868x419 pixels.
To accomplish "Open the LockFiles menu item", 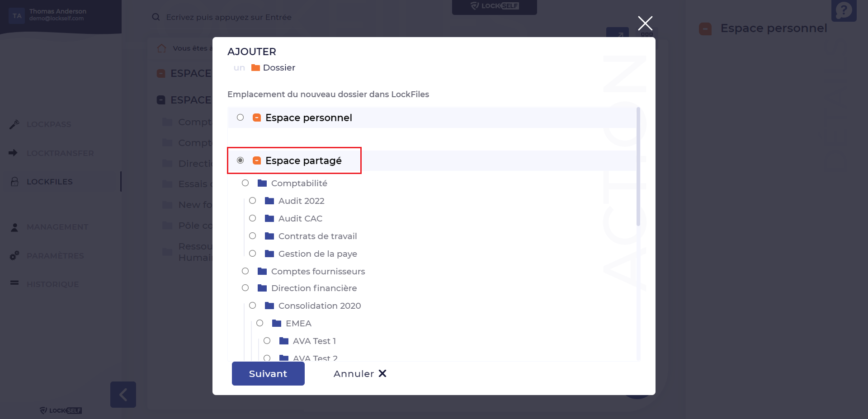I will [x=50, y=182].
